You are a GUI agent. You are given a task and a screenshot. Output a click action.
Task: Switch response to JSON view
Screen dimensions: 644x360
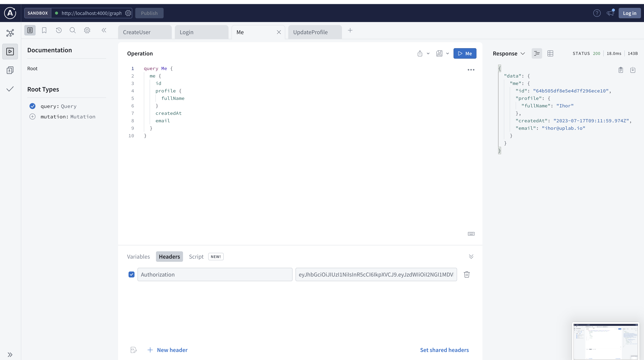[x=537, y=53]
